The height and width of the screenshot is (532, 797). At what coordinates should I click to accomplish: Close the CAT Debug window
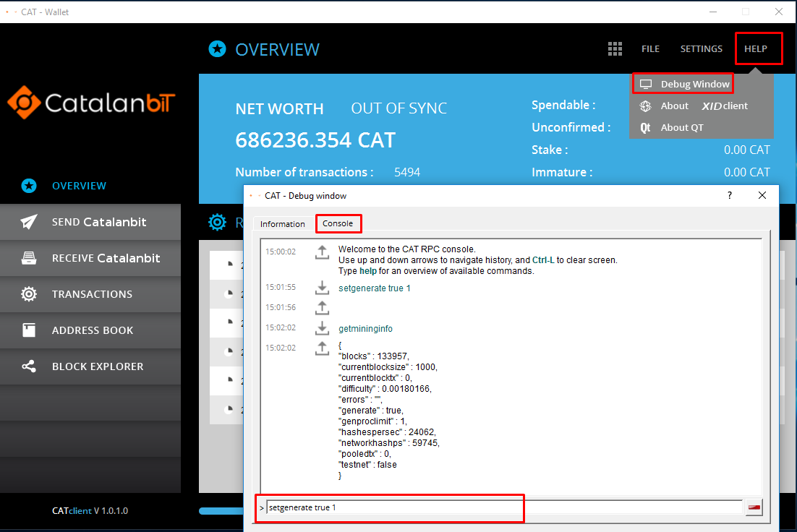(762, 195)
